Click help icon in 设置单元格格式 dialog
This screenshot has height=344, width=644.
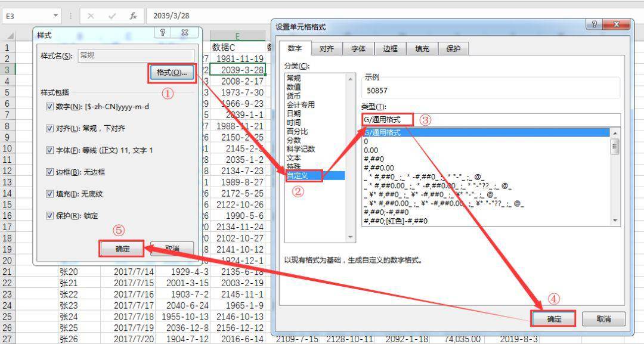pos(595,24)
